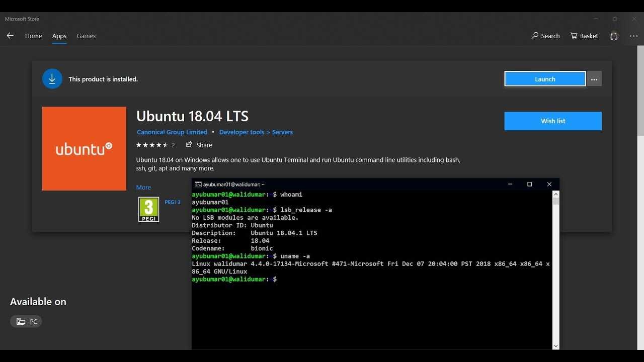Click the 'lsb_release -a' command line

pos(262,210)
